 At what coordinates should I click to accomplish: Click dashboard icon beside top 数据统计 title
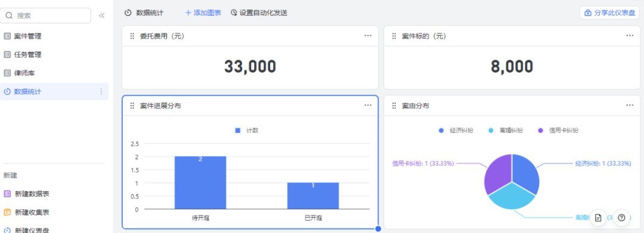point(128,13)
